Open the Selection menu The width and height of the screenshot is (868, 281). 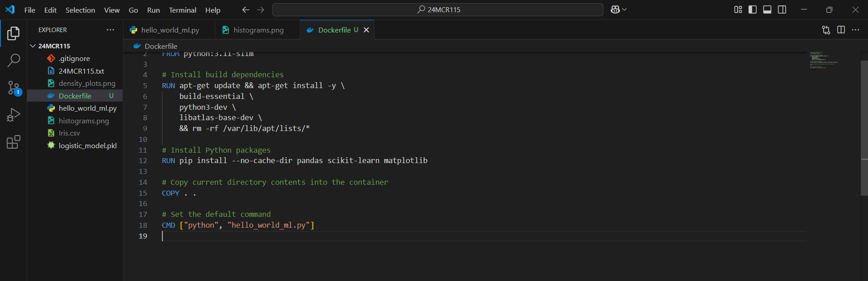80,10
